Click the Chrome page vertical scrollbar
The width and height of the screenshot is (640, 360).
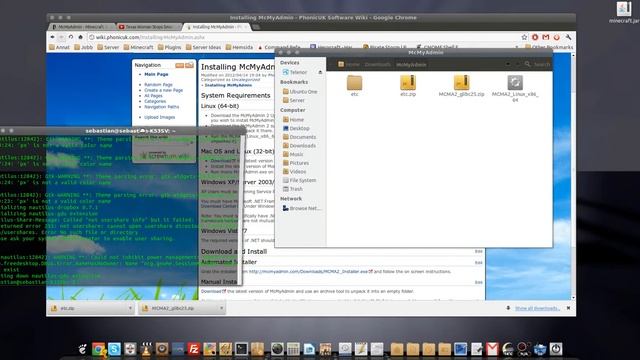point(573,176)
